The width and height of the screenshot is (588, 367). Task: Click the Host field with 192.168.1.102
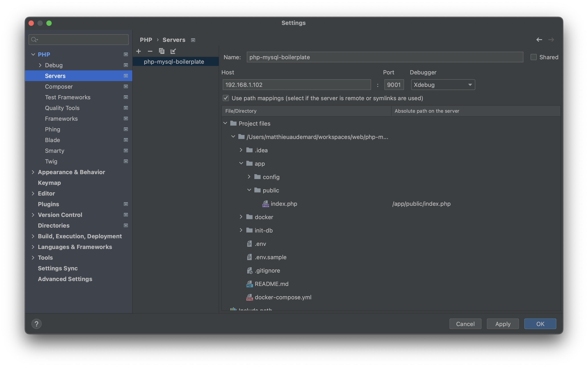(297, 85)
